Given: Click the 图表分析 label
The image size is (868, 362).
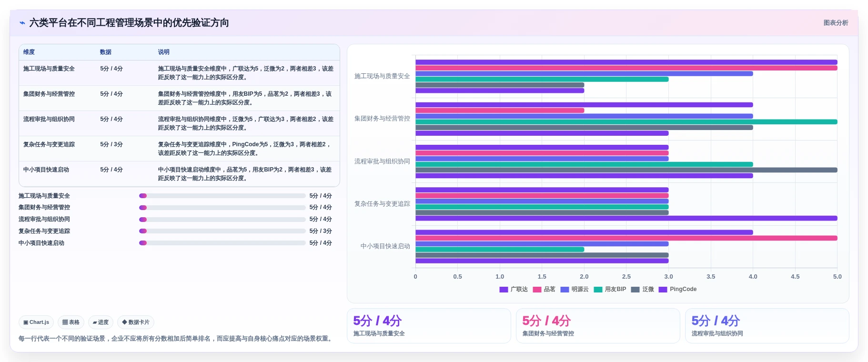Looking at the screenshot, I should point(836,23).
